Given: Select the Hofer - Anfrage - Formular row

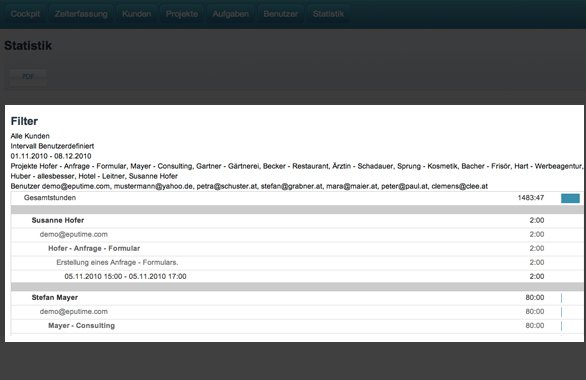Looking at the screenshot, I should [x=297, y=248].
